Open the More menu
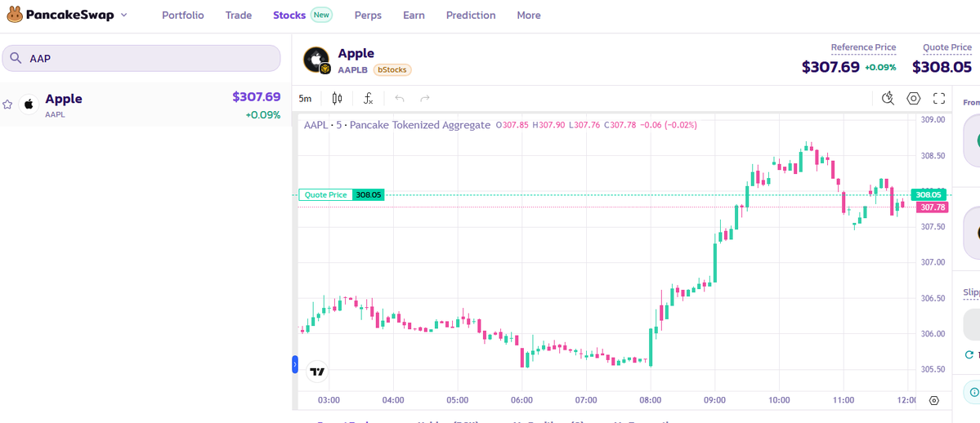Viewport: 980px width, 423px height. (529, 15)
